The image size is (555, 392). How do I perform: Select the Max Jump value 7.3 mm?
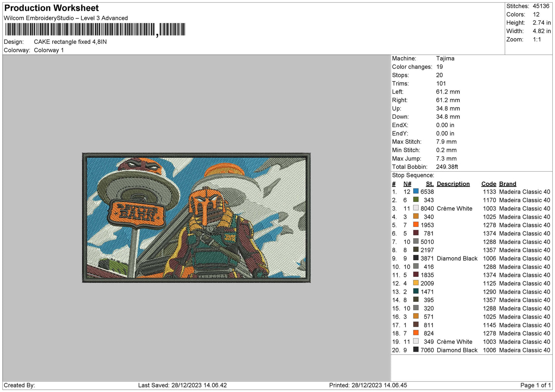446,159
